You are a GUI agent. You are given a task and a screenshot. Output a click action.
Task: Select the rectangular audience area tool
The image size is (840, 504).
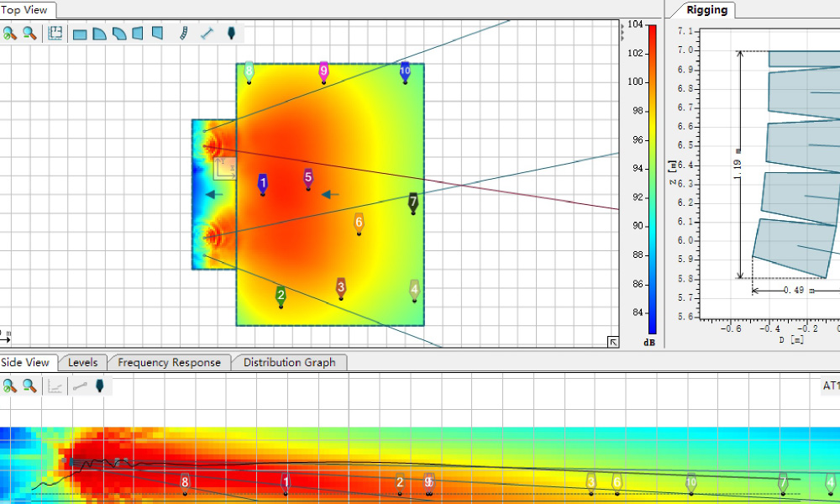pos(80,34)
